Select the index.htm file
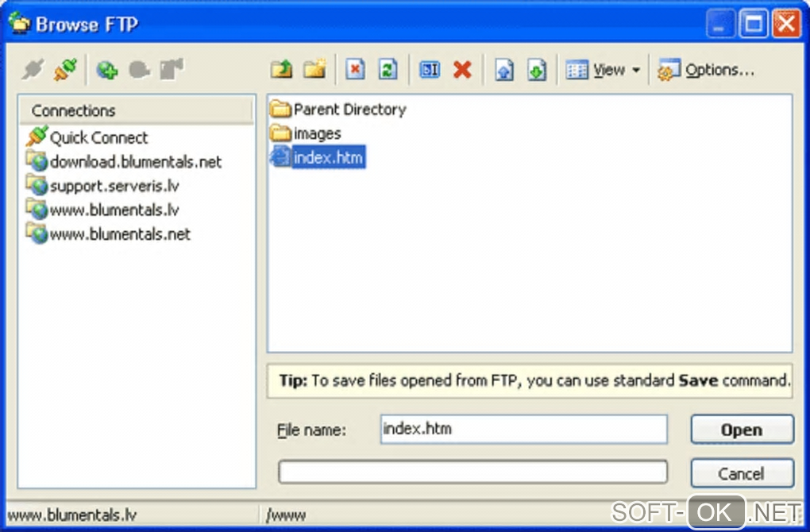Viewport: 810px width, 532px height. (318, 157)
